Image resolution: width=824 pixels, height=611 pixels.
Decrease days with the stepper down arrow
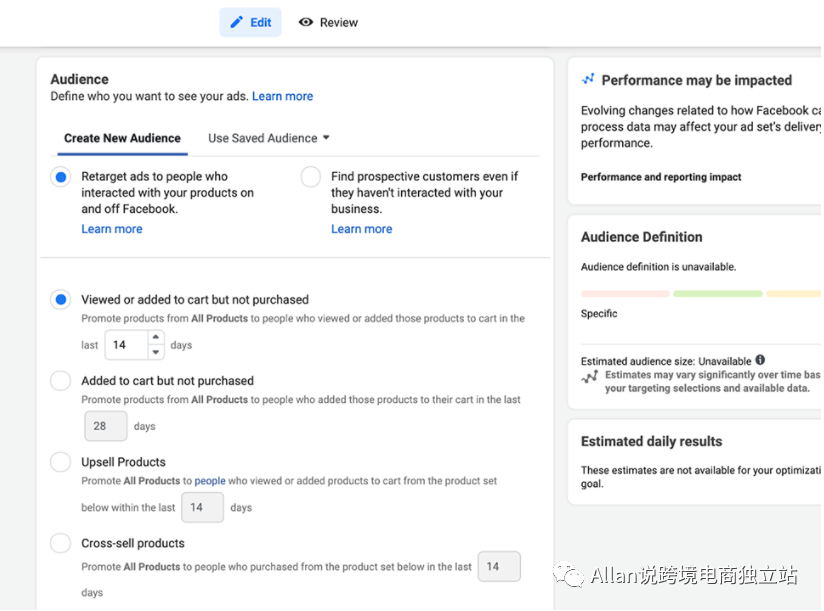[155, 352]
